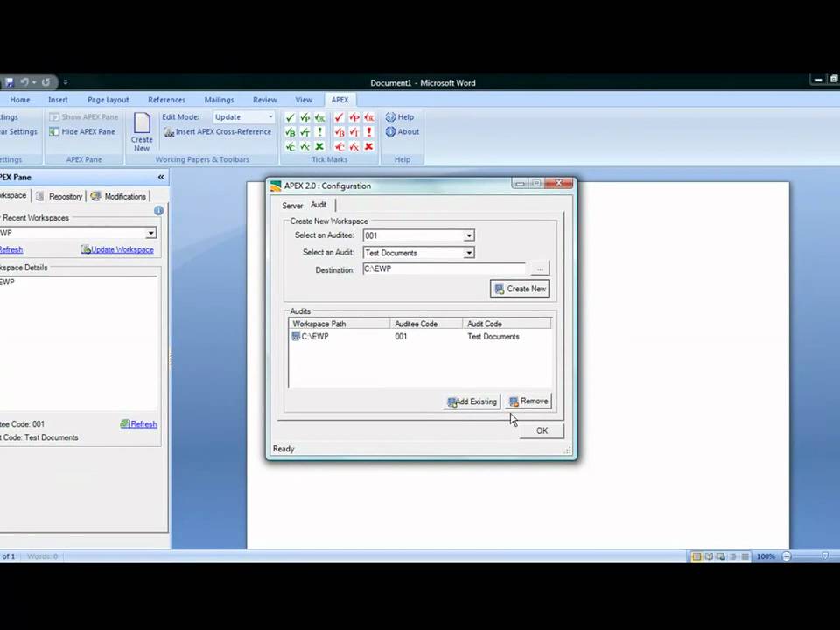The width and height of the screenshot is (840, 630).
Task: Switch to Print Layout view in status bar
Action: click(696, 556)
